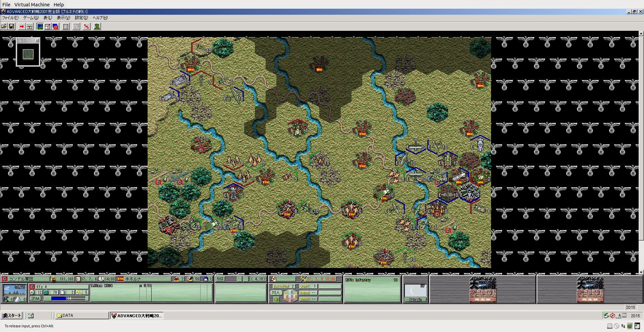This screenshot has height=332, width=644.
Task: Click the 対人 anti-personnel button
Action: coord(276,293)
